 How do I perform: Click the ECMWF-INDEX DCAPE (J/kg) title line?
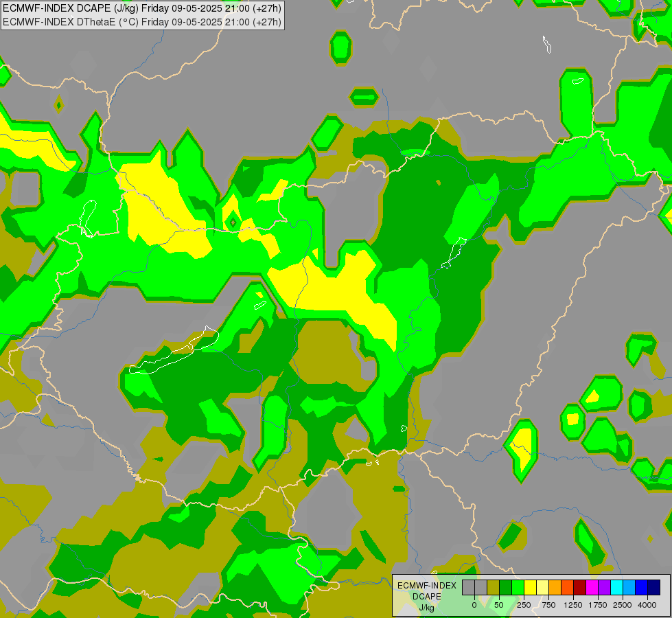tap(142, 8)
